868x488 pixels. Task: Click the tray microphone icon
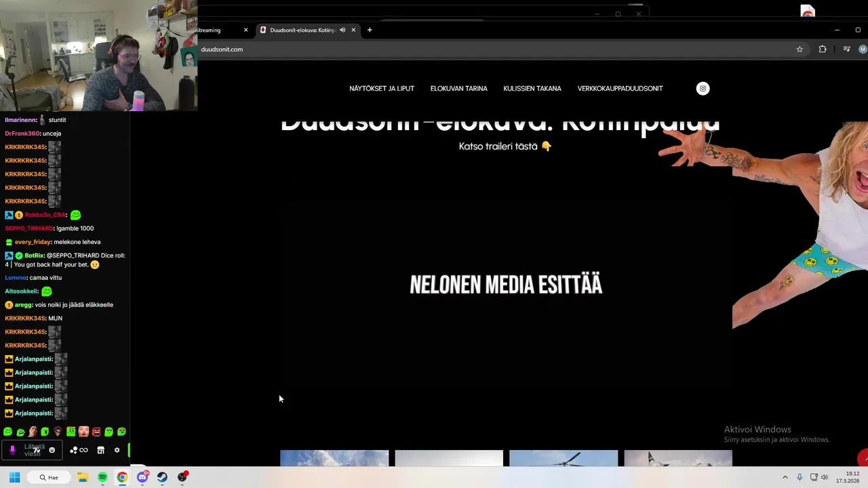(800, 477)
